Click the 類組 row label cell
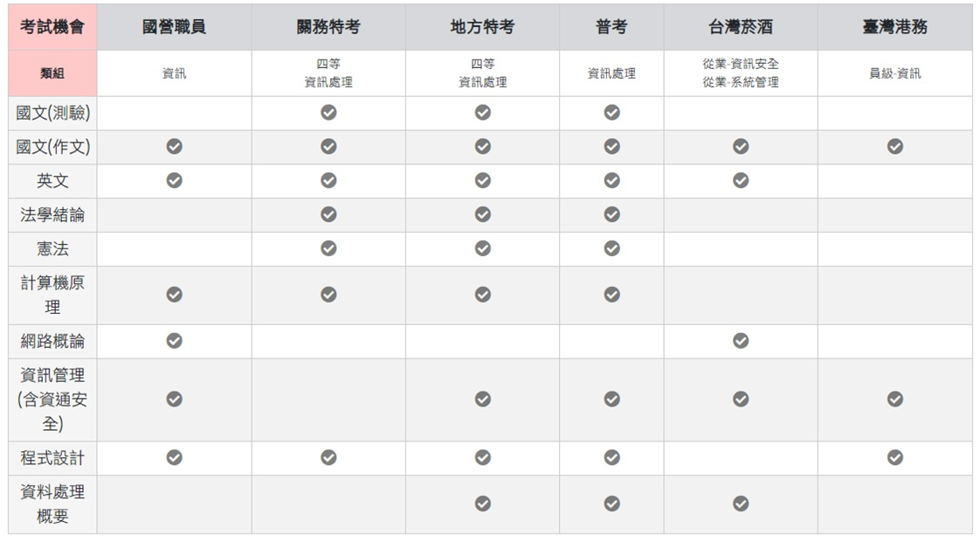This screenshot has height=542, width=980. pos(52,73)
